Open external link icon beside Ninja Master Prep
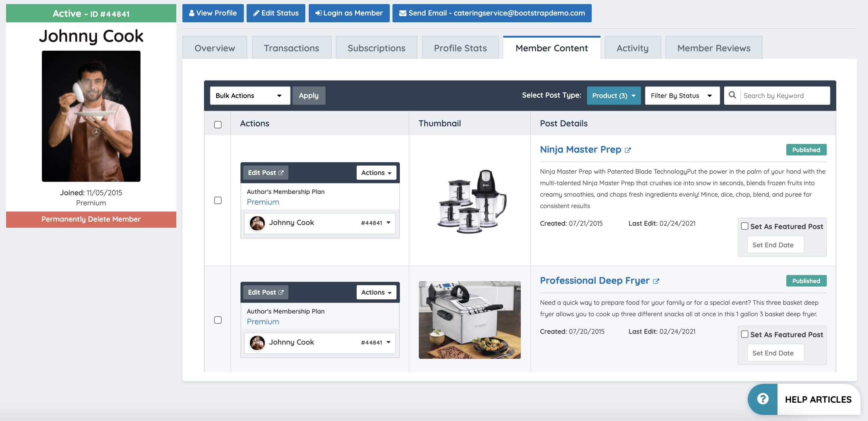Viewport: 868px width, 421px height. (628, 150)
